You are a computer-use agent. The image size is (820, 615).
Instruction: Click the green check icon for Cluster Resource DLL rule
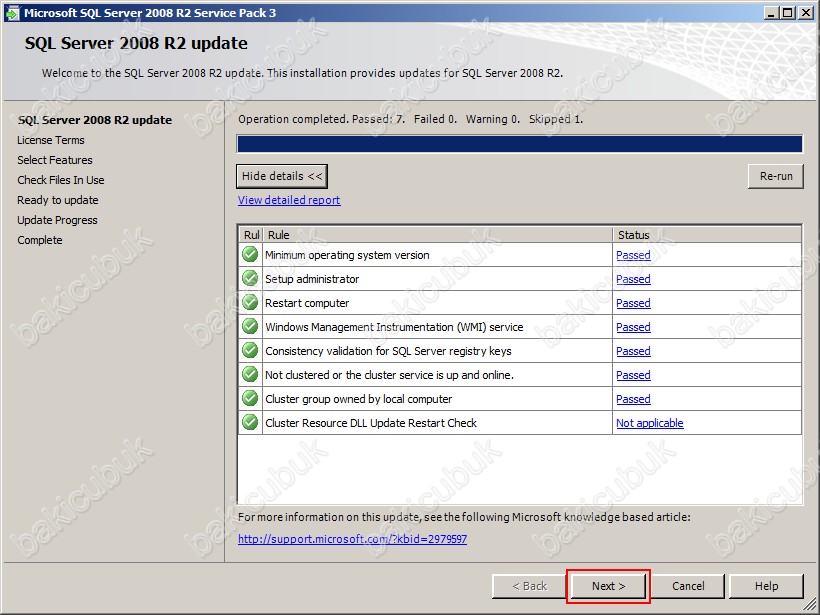(250, 423)
